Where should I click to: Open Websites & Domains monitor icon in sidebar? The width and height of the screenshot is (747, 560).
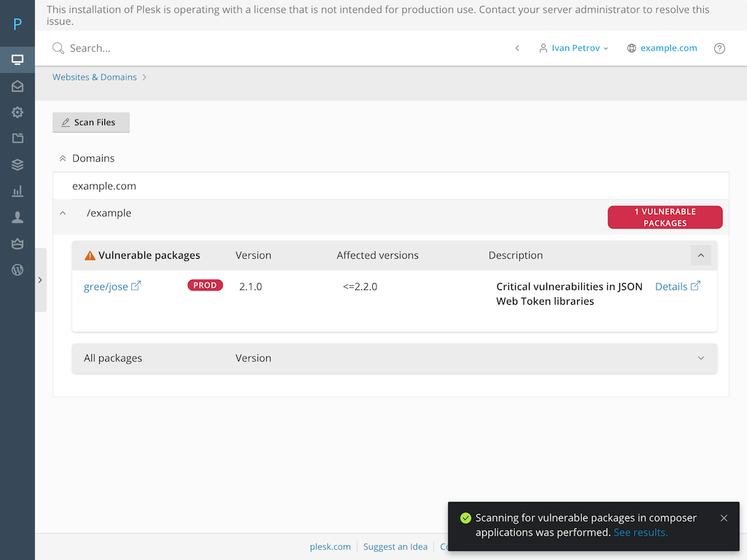(18, 60)
